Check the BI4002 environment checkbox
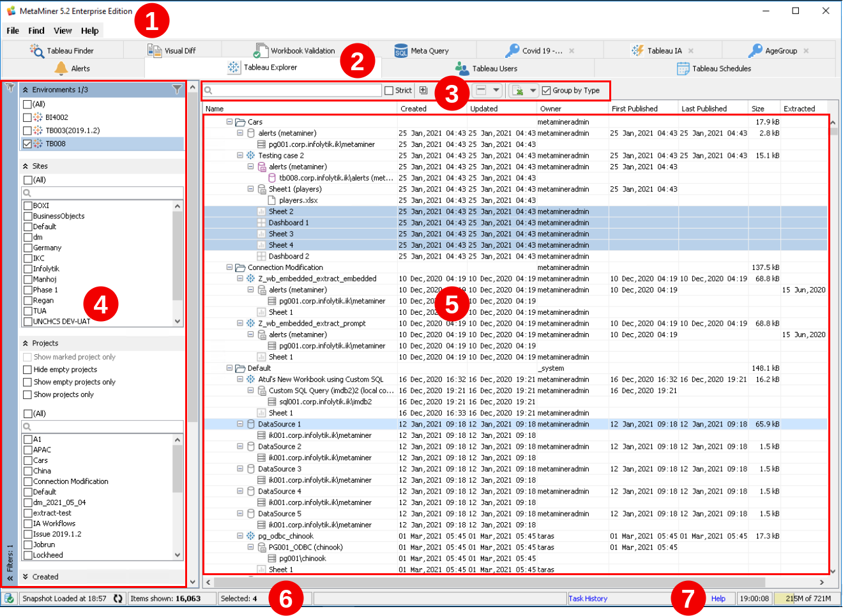 (27, 117)
